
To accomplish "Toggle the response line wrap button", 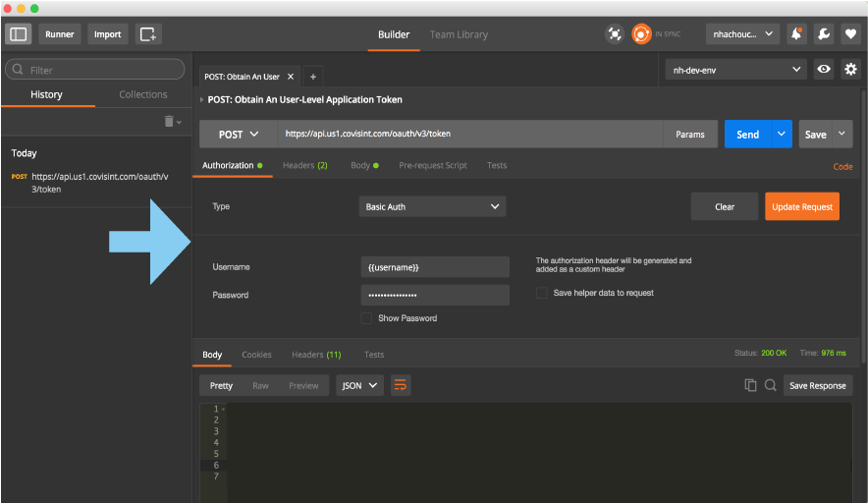I will 400,385.
